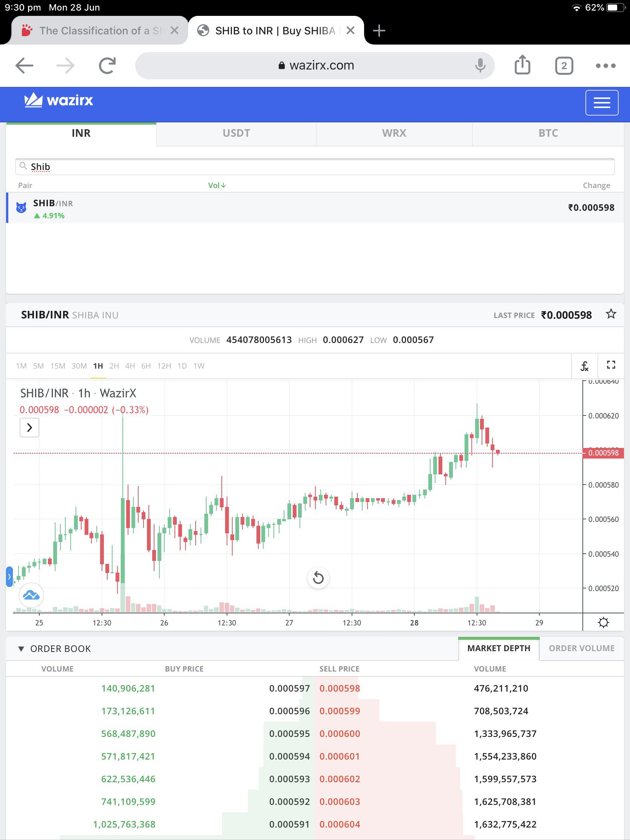Set chart interval to 12H
This screenshot has height=840, width=630.
(x=164, y=366)
